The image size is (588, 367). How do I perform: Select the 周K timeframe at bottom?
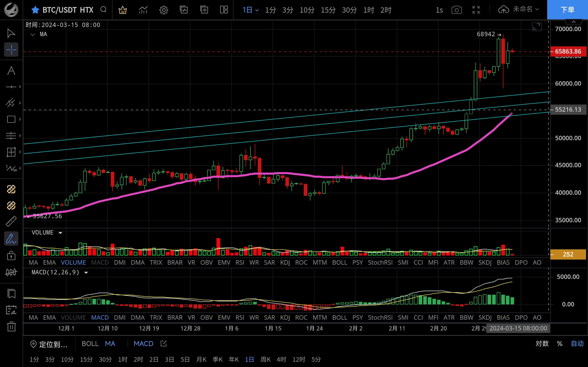tap(265, 359)
